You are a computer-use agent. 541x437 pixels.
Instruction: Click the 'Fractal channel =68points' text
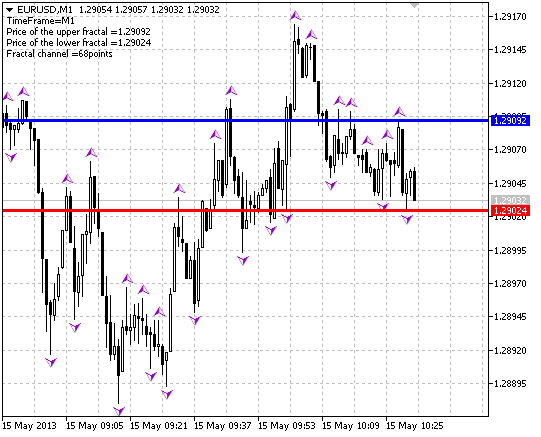pos(60,54)
